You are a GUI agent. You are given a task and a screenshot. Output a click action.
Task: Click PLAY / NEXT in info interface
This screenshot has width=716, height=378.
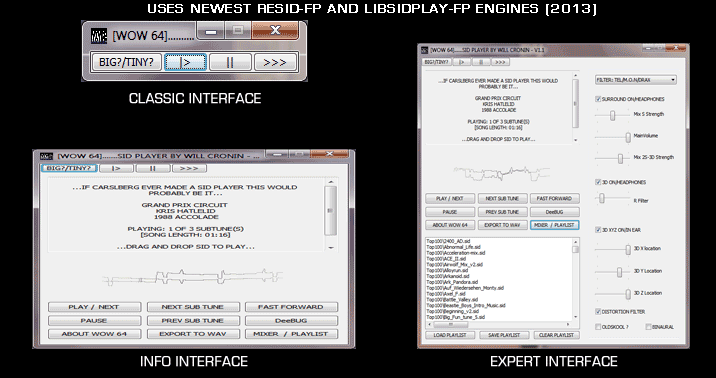pos(95,307)
